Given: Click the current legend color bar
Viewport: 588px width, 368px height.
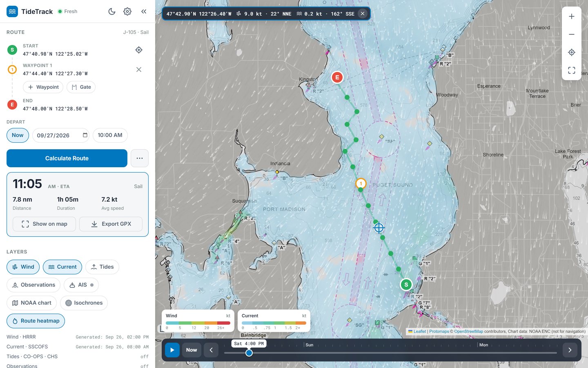Looking at the screenshot, I should (x=274, y=323).
